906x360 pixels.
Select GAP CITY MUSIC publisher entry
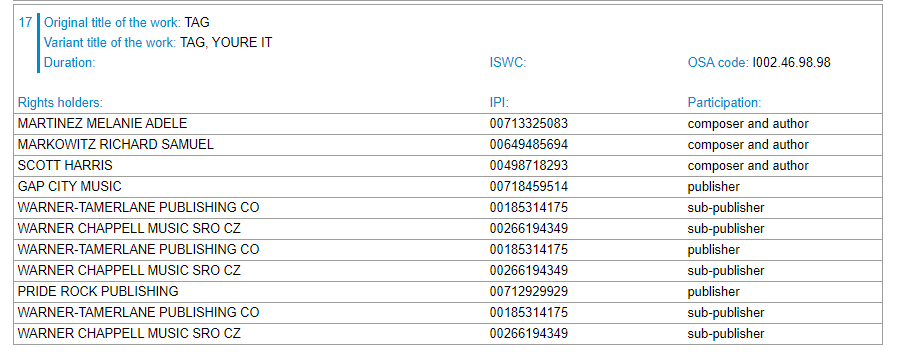(x=70, y=187)
